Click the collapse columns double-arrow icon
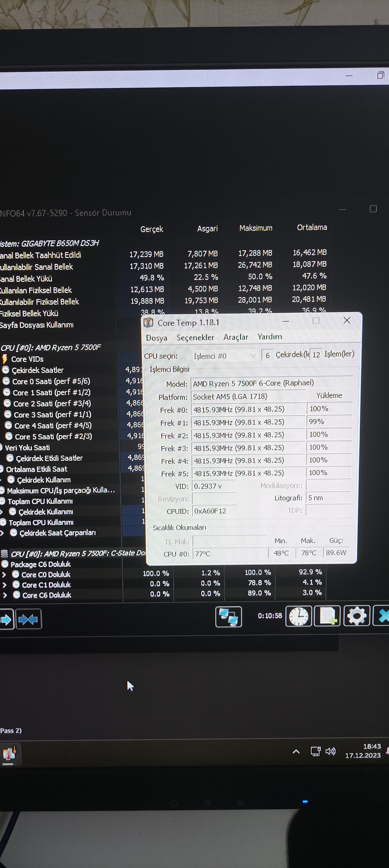389x868 pixels. point(28,619)
